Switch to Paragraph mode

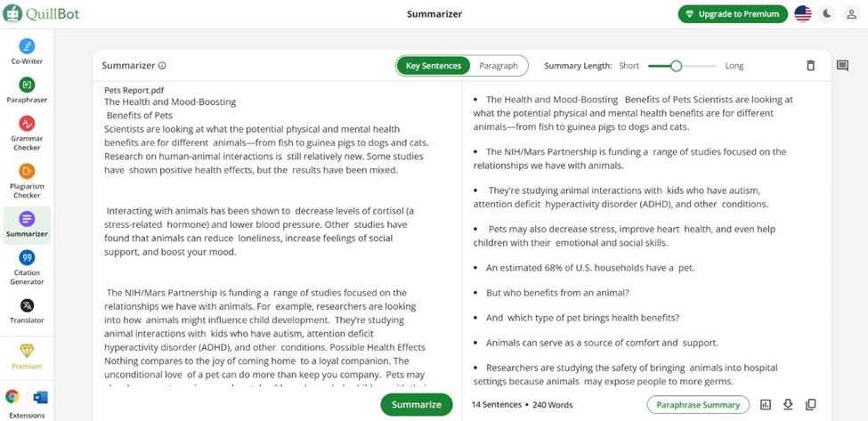(498, 66)
